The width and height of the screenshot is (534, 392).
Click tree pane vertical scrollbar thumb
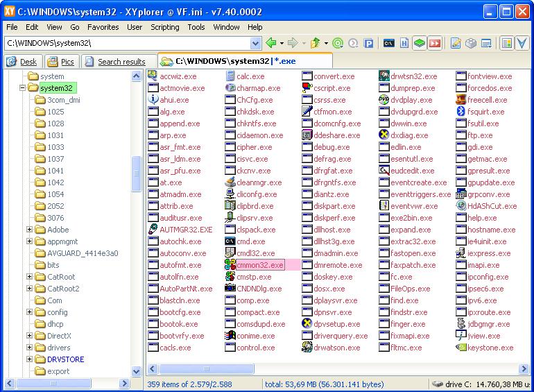pos(136,173)
